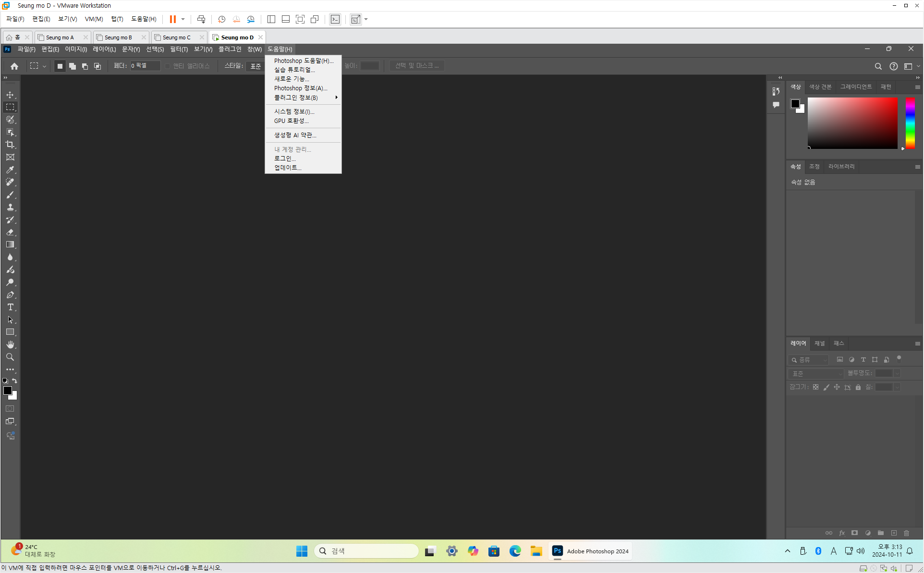Select the Horizontal Type tool
The image size is (924, 573).
tap(10, 307)
